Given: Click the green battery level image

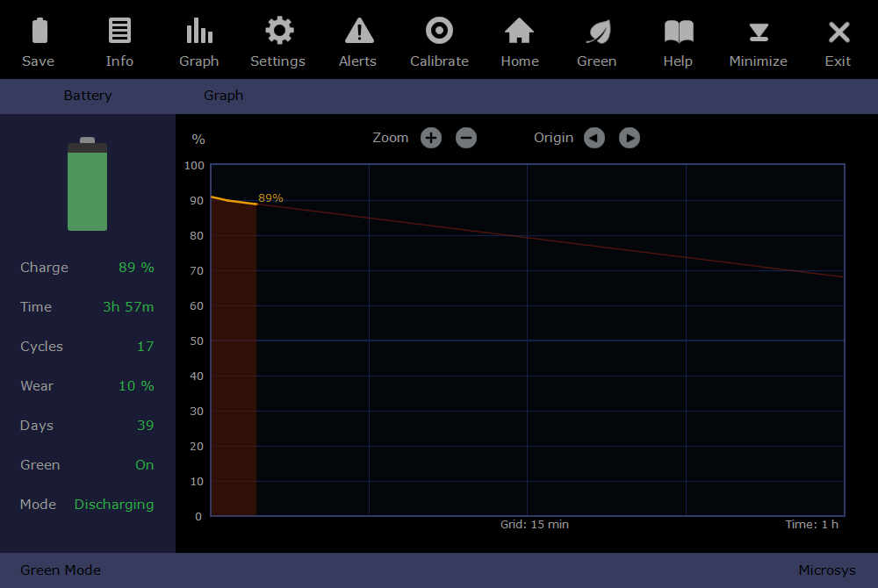Looking at the screenshot, I should coord(88,186).
